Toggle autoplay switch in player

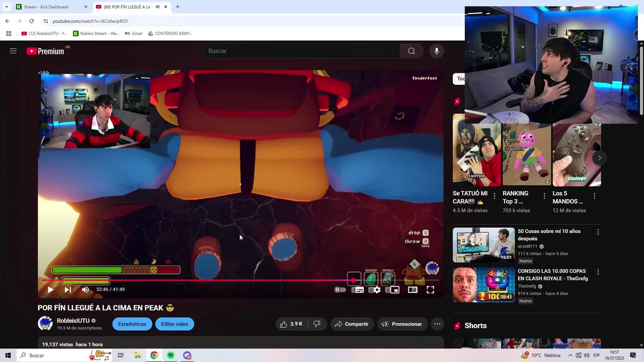point(340,290)
